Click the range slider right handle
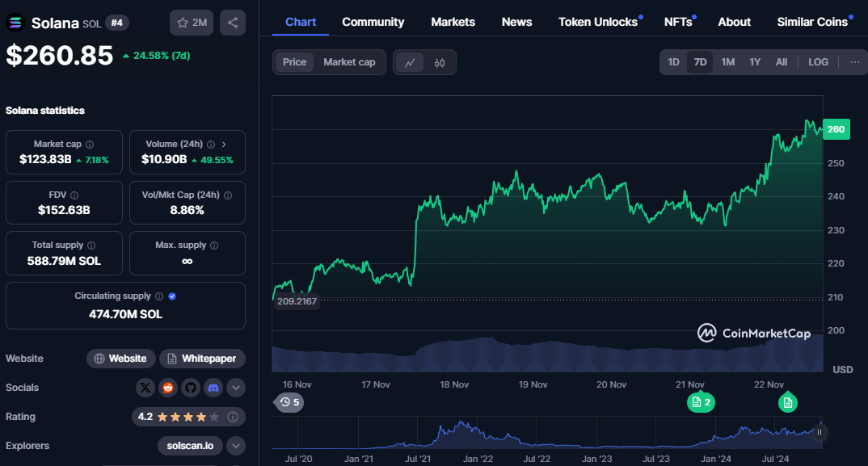The width and height of the screenshot is (868, 466). coord(820,432)
